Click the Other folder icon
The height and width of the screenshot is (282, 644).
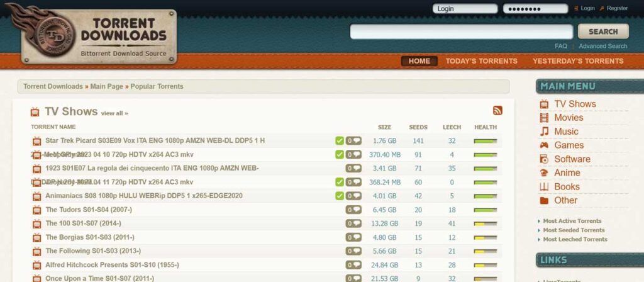tap(544, 201)
